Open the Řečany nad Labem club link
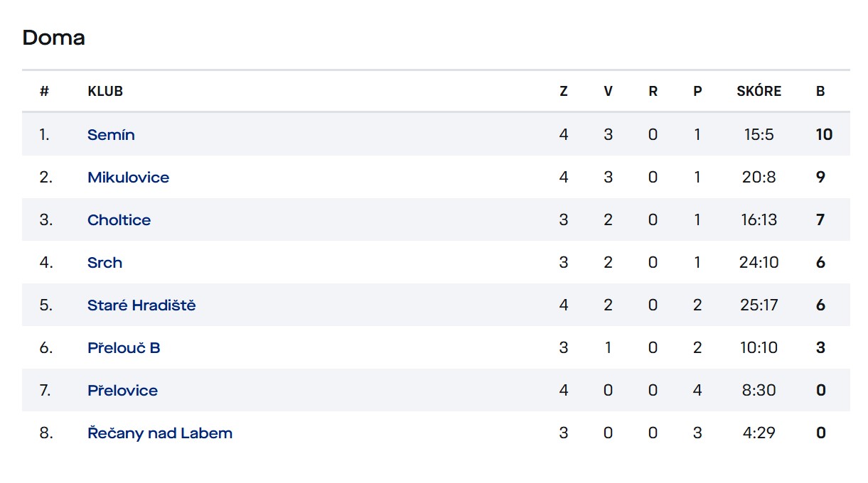Screen dimensions: 868x483 (x=160, y=433)
